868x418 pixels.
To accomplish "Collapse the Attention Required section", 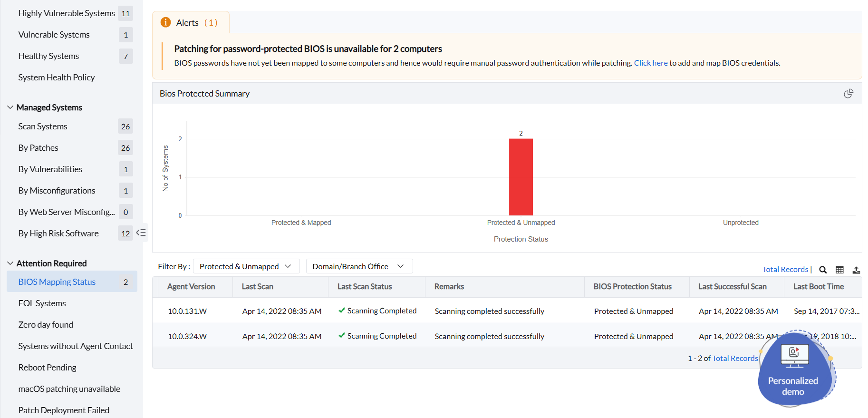I will 10,263.
